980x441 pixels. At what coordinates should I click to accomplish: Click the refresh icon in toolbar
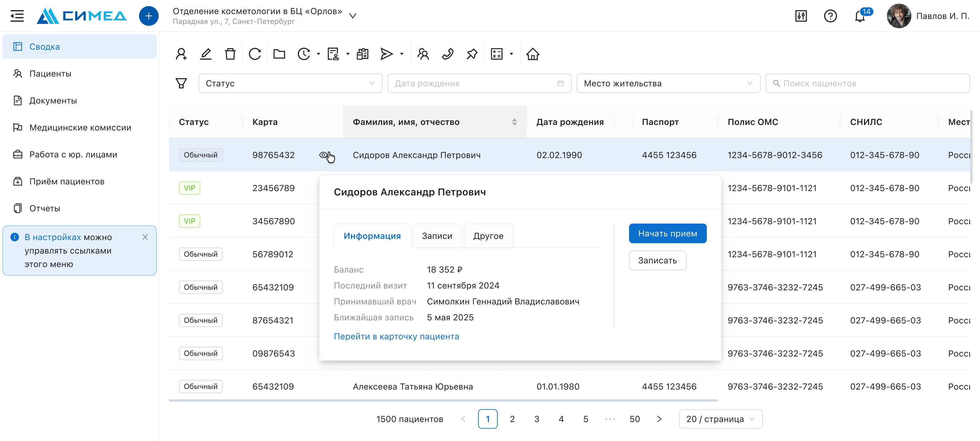254,54
